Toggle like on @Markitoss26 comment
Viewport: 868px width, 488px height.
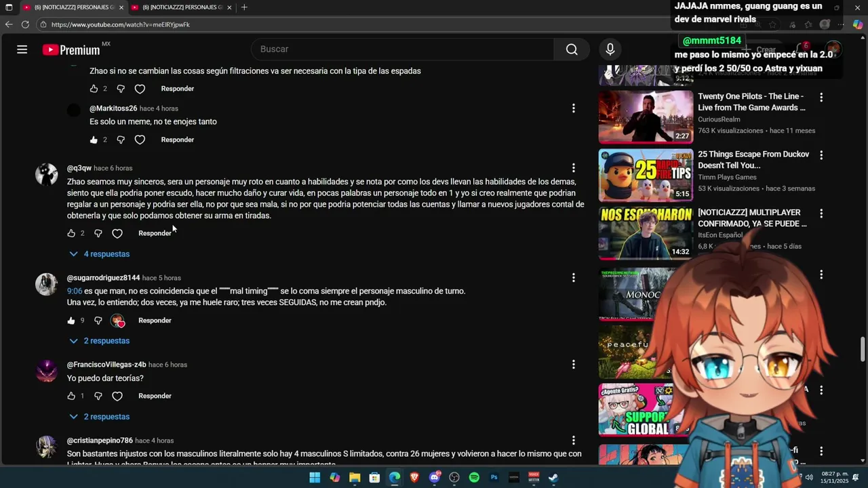point(94,140)
